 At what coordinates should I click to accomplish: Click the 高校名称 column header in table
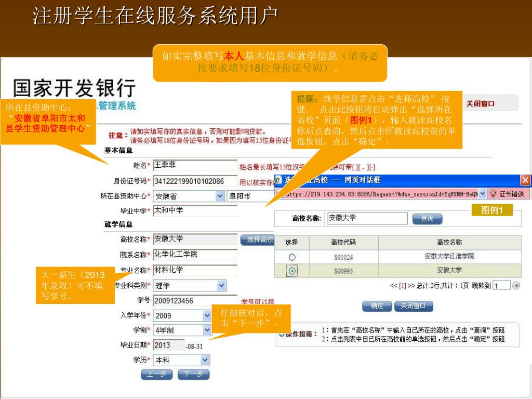point(449,242)
